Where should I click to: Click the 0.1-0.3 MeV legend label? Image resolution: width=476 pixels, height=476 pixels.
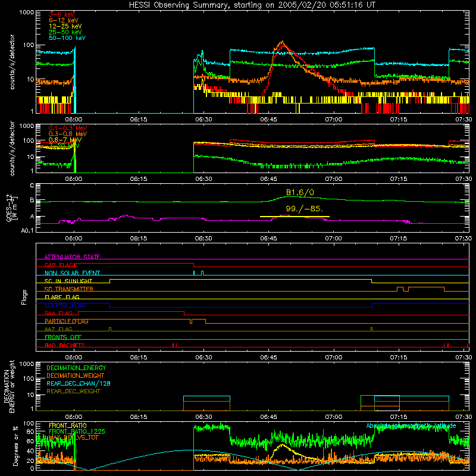click(x=68, y=128)
